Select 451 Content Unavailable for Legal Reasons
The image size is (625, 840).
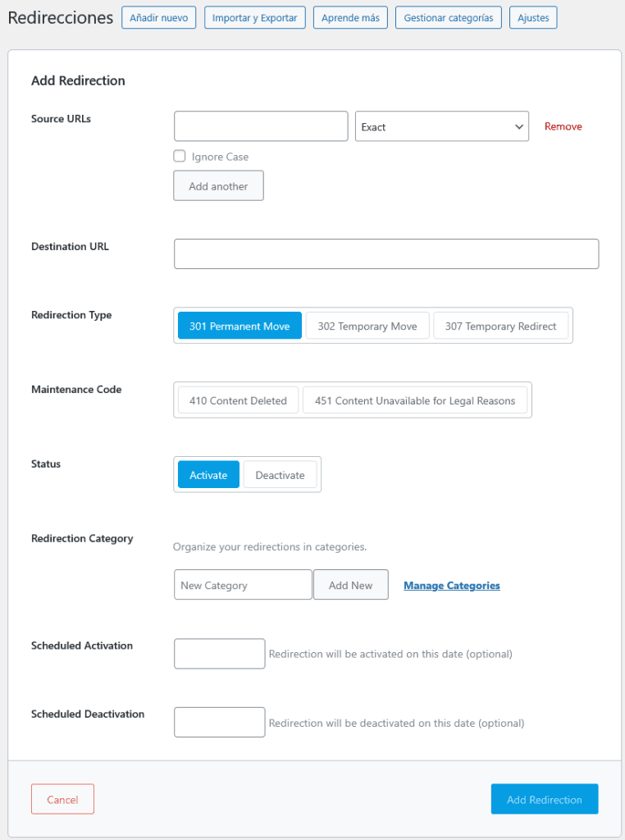pos(415,401)
